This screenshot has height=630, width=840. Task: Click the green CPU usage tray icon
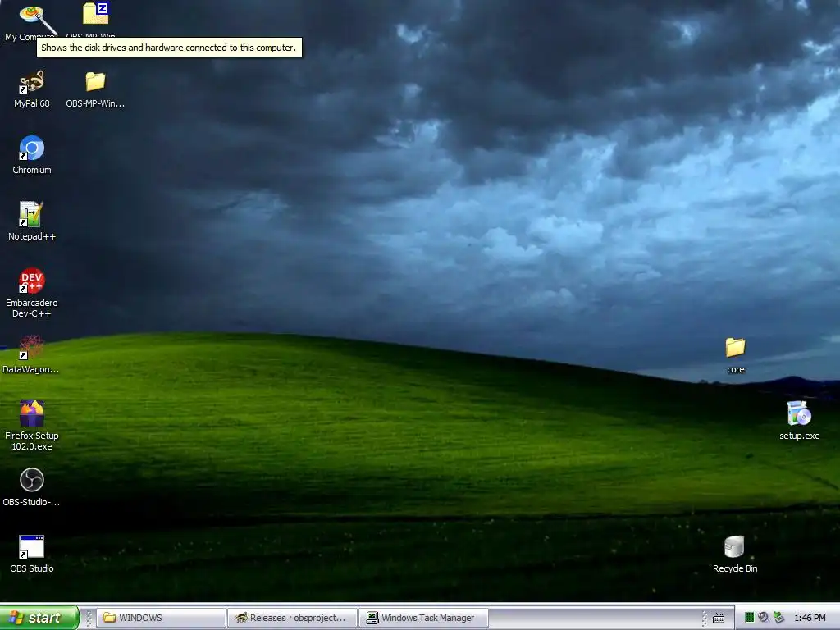tap(749, 618)
